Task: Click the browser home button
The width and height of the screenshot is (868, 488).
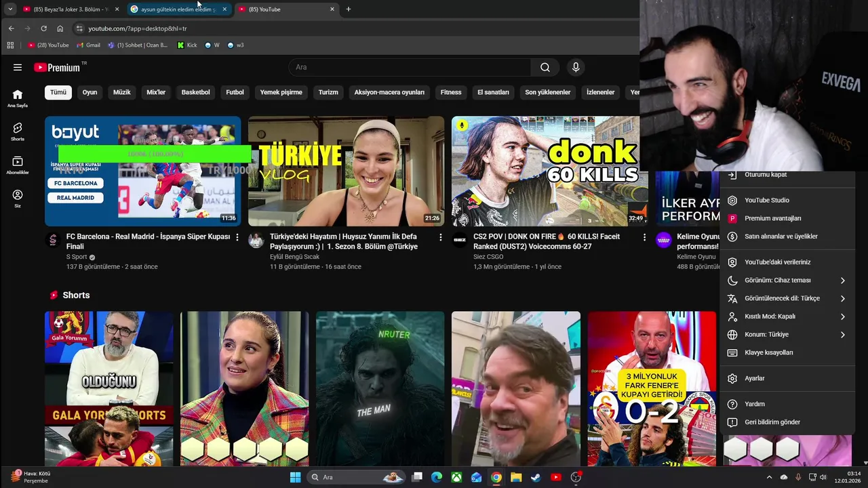Action: click(x=60, y=28)
